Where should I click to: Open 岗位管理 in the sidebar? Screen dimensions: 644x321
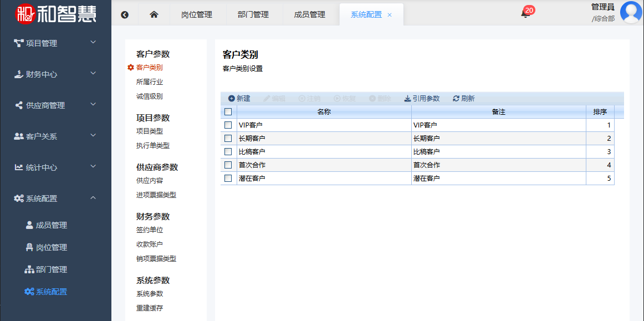[x=52, y=247]
